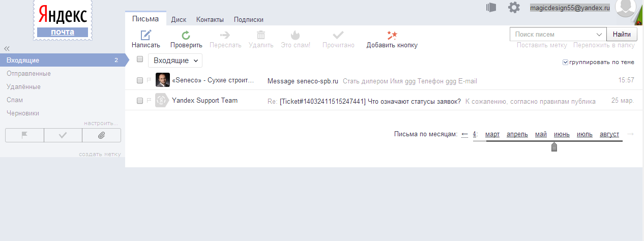Viewport: 644px width, 241px height.
Task: Flag the Yandex Support Team message
Action: pyautogui.click(x=149, y=101)
